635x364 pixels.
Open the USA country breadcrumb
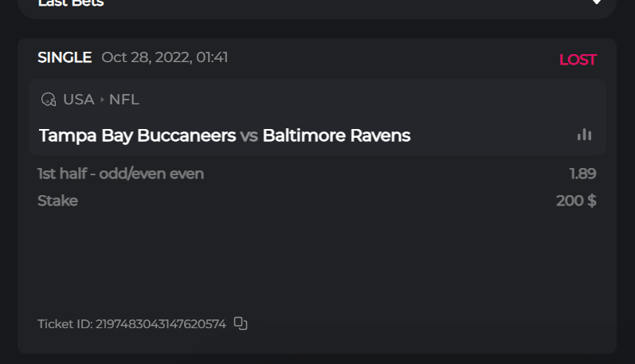(x=79, y=100)
